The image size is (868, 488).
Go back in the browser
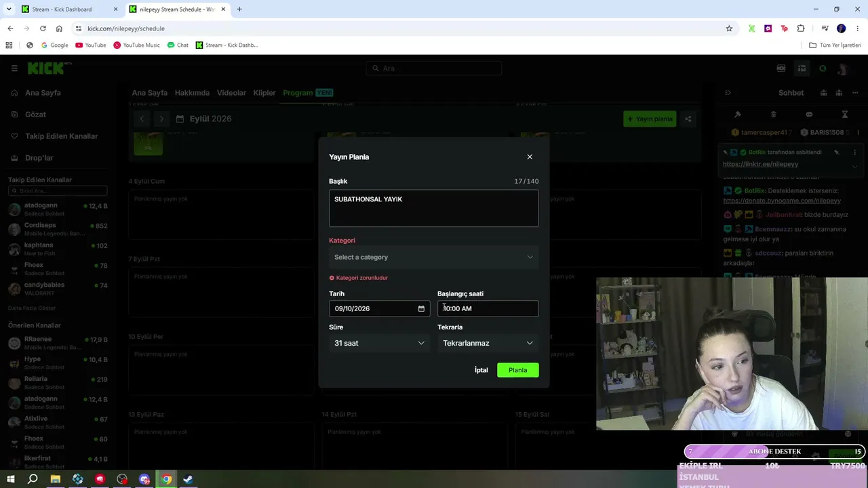[10, 28]
